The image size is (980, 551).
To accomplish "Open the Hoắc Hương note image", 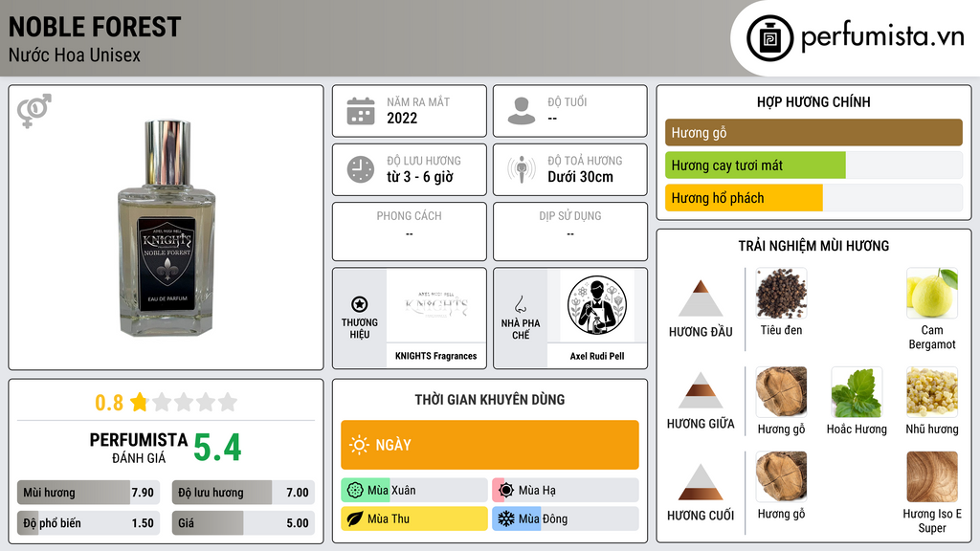I will (857, 392).
